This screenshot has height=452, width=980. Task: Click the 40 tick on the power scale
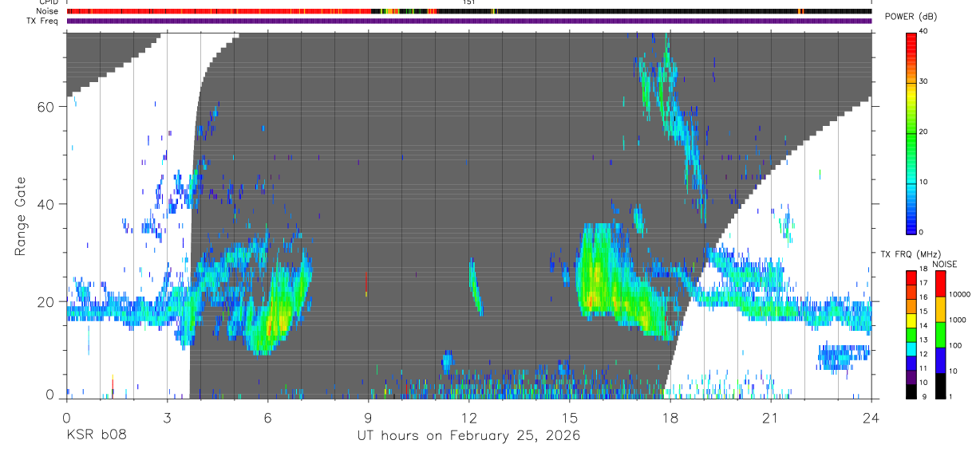[x=923, y=31]
